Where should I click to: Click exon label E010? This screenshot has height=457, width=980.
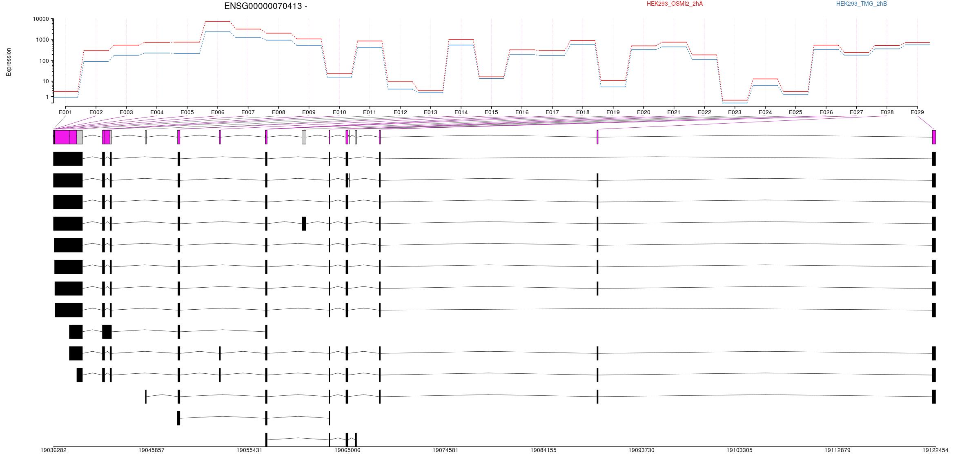click(x=339, y=112)
